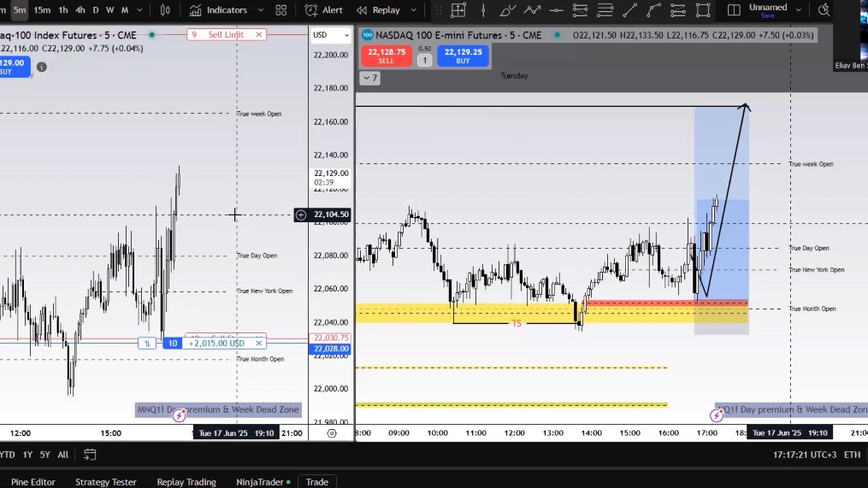Expand the Indicators favorites chevron
868x488 pixels.
tap(260, 10)
